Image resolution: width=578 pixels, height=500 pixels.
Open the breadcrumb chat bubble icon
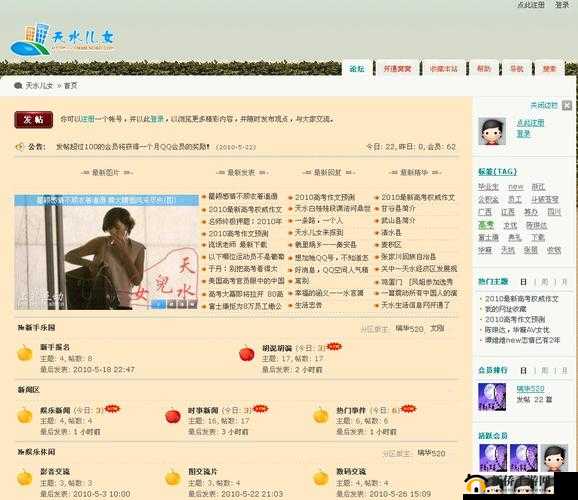point(18,86)
